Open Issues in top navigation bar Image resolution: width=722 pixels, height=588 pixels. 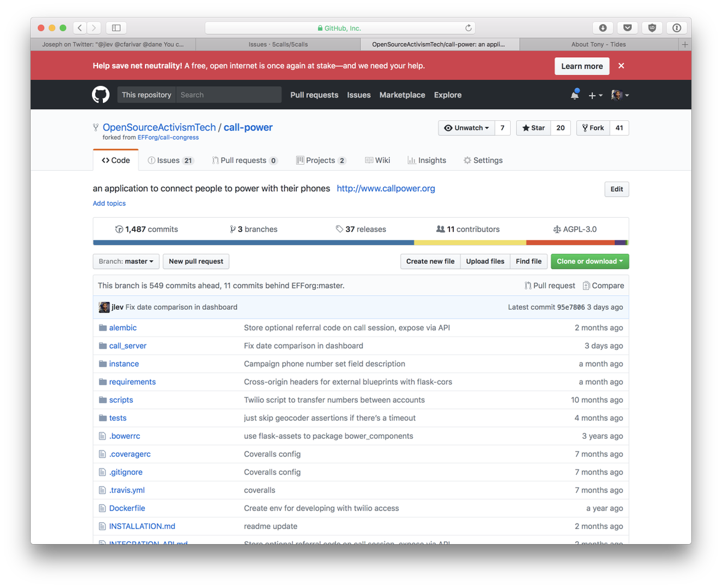(359, 95)
